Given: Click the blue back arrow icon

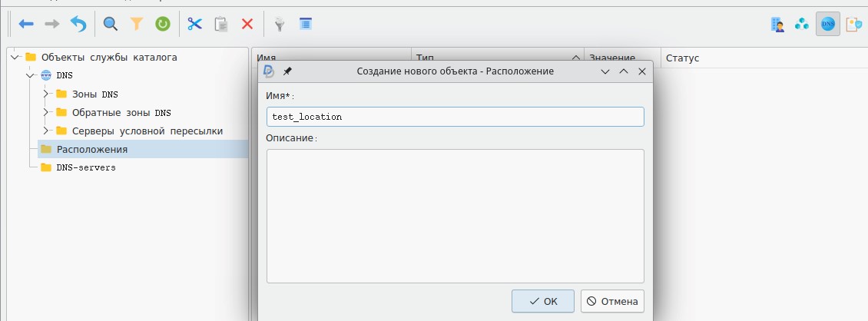Looking at the screenshot, I should (27, 25).
